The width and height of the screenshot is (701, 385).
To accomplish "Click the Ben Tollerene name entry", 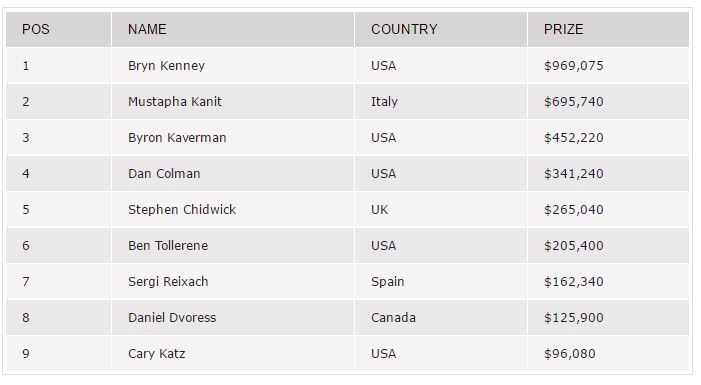I will coord(168,245).
